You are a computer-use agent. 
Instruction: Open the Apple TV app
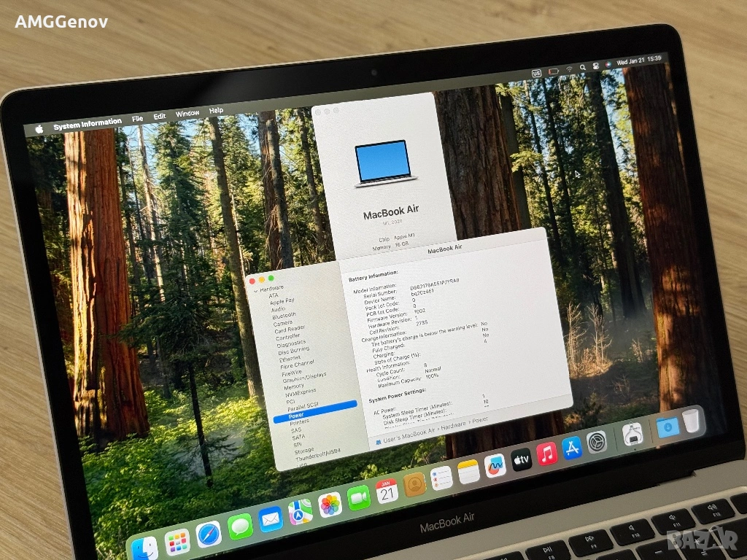(521, 459)
